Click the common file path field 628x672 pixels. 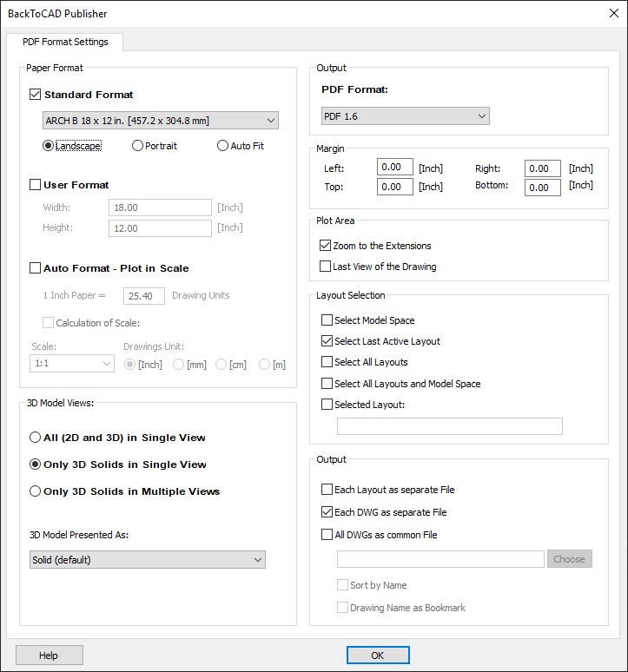(440, 559)
